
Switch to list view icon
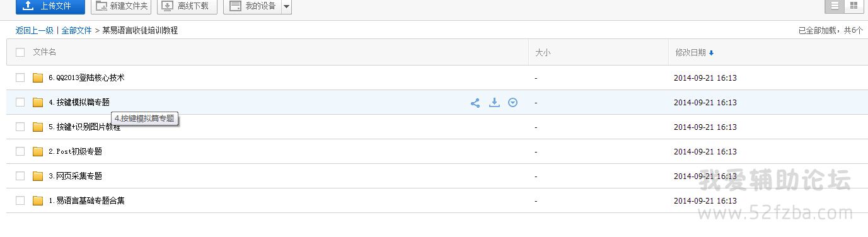click(x=835, y=6)
